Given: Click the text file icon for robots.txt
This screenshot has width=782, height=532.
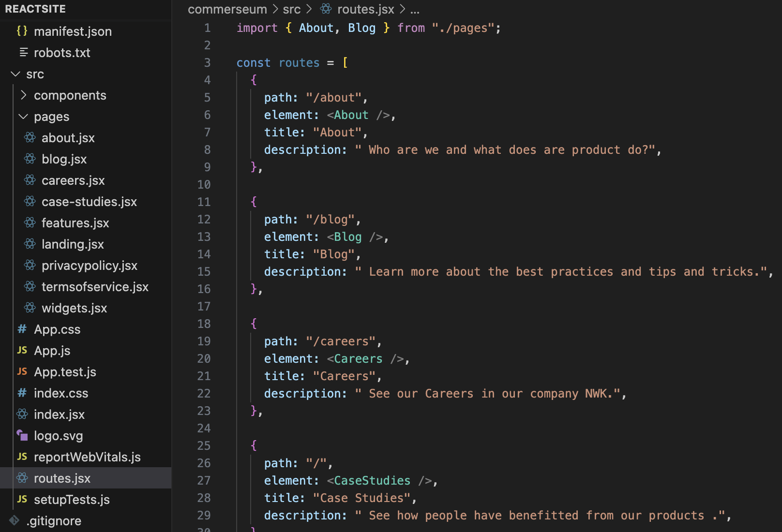Looking at the screenshot, I should pos(23,53).
